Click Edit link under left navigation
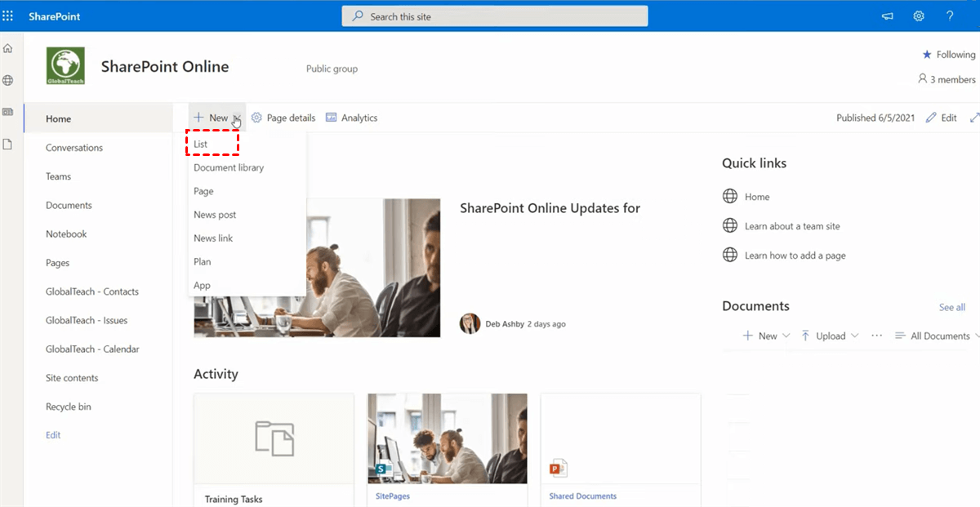The width and height of the screenshot is (980, 507). point(53,435)
